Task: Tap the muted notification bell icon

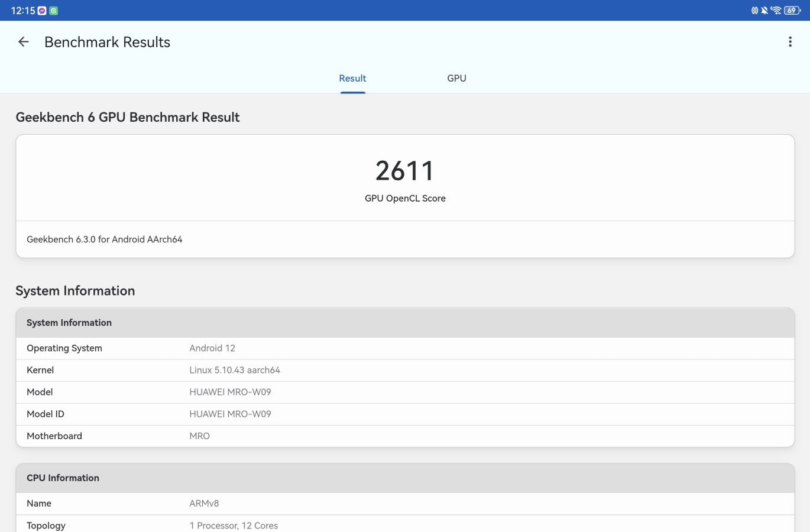Action: pos(764,10)
